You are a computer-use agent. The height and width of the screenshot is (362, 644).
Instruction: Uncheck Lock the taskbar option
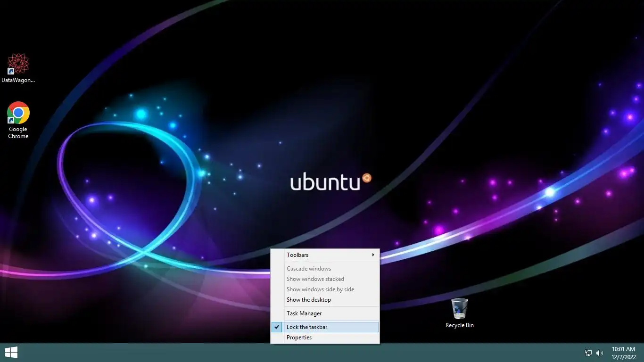click(x=325, y=327)
